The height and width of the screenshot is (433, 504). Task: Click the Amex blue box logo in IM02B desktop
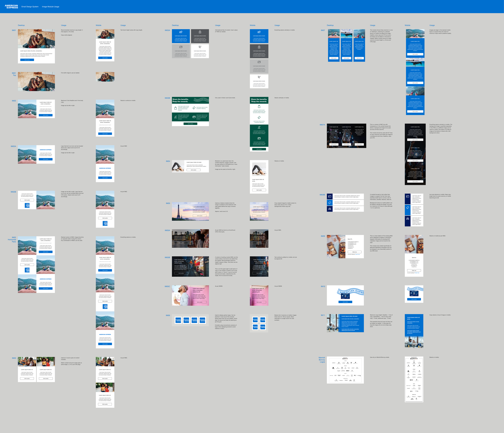[27, 205]
